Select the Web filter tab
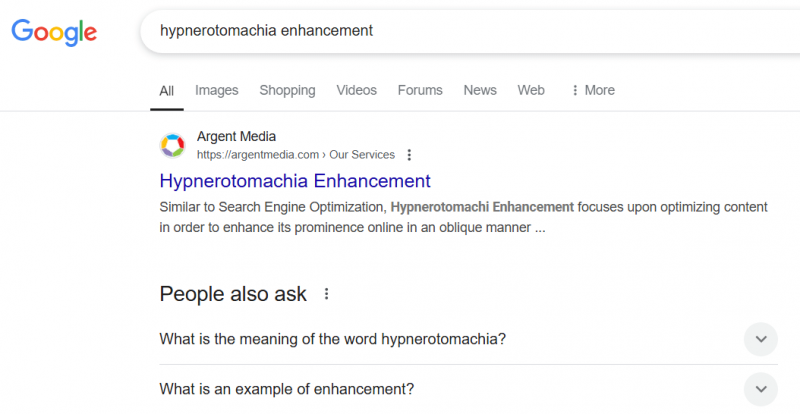Image resolution: width=800 pixels, height=414 pixels. click(531, 90)
